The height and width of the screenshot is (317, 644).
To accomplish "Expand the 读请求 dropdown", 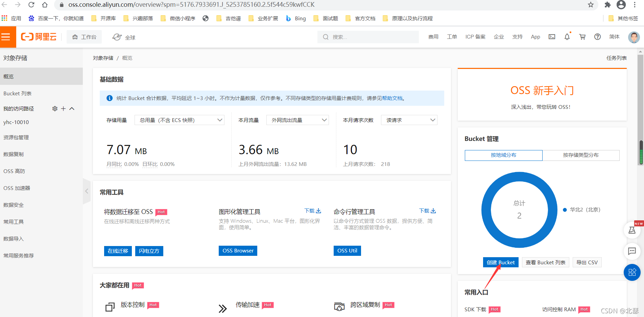I will click(409, 120).
